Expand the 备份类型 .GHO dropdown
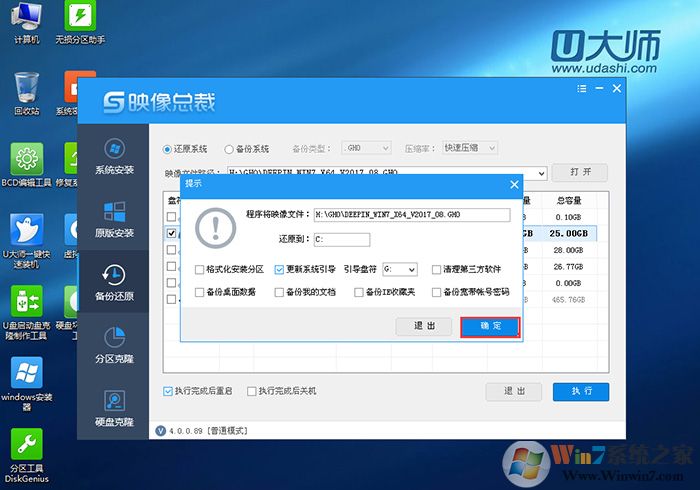The height and width of the screenshot is (490, 700). click(x=366, y=148)
